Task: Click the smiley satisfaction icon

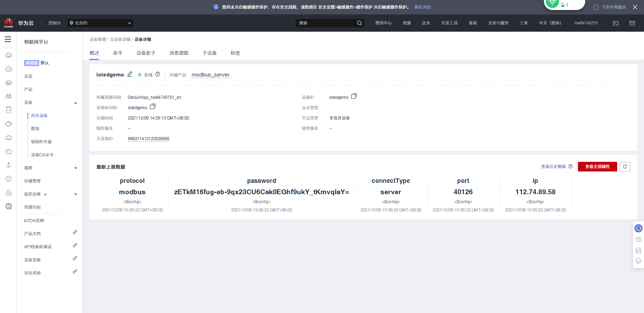Action: pyautogui.click(x=638, y=261)
